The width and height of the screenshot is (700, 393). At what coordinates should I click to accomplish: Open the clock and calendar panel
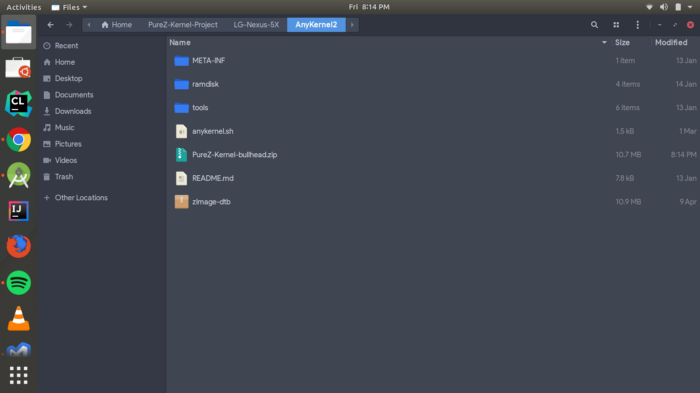(x=369, y=7)
